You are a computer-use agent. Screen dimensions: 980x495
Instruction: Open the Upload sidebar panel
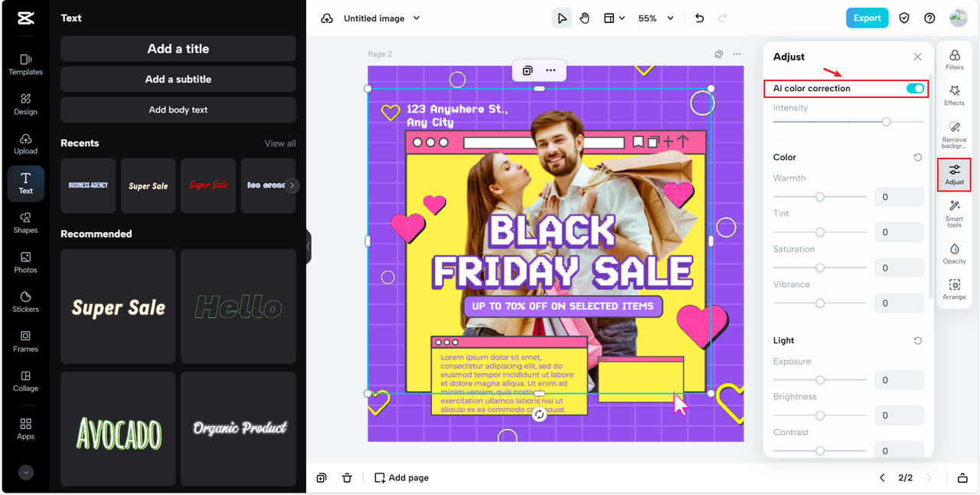[x=25, y=143]
